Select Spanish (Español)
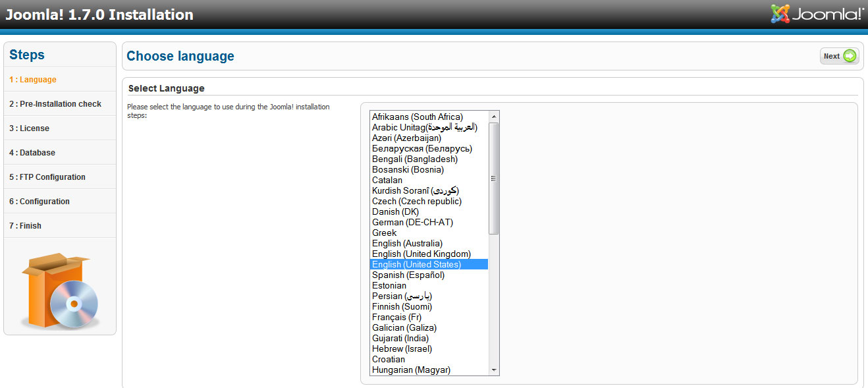 429,275
